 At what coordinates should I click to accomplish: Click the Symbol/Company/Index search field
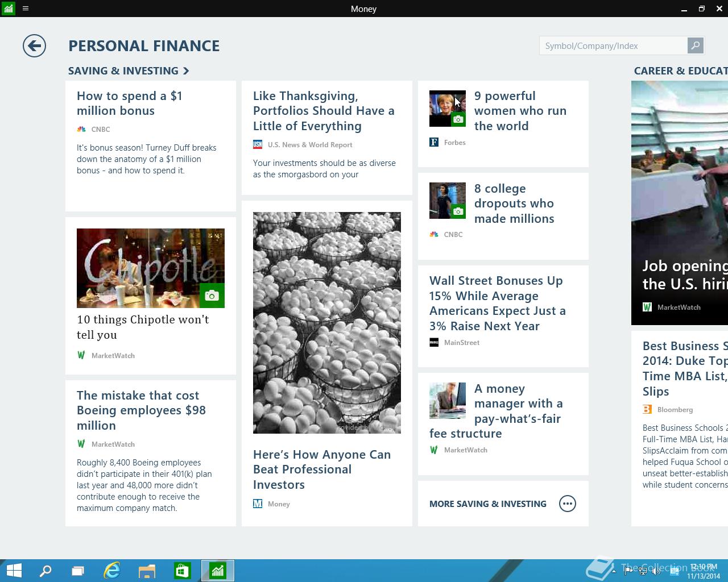click(613, 45)
